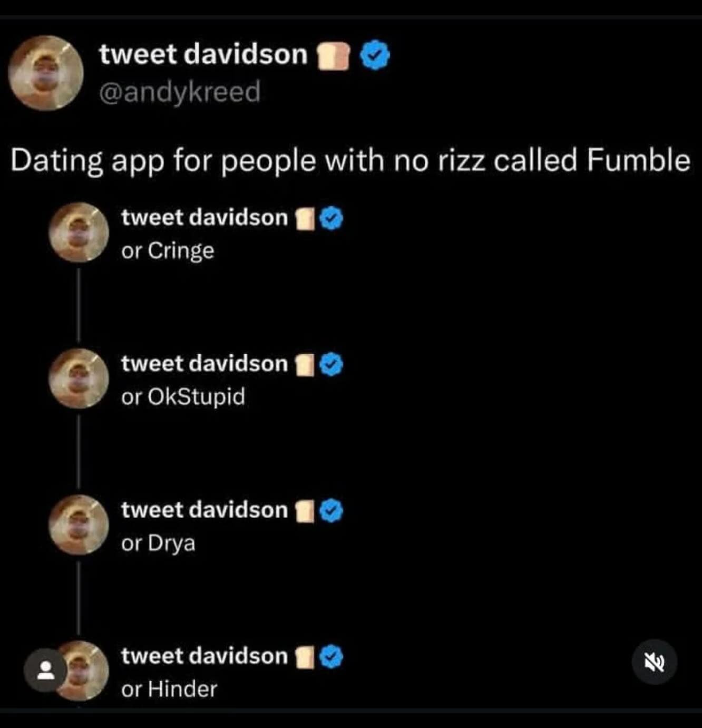Select tweet davidson's name on the 'or Drya' reply
The width and height of the screenshot is (702, 728).
pos(203,509)
